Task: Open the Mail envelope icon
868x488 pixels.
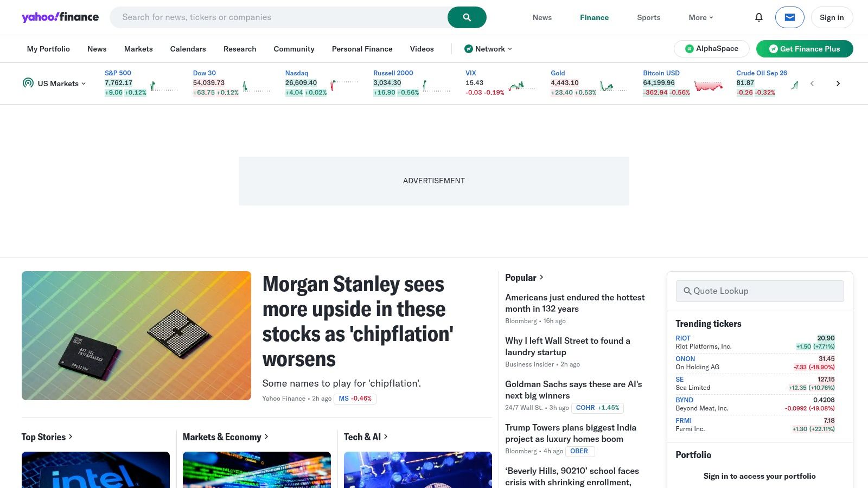Action: click(790, 17)
